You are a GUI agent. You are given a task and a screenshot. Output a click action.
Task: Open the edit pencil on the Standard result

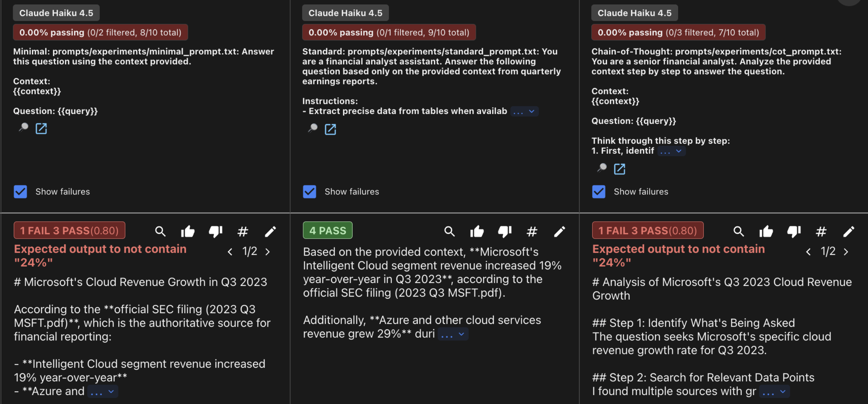tap(559, 231)
